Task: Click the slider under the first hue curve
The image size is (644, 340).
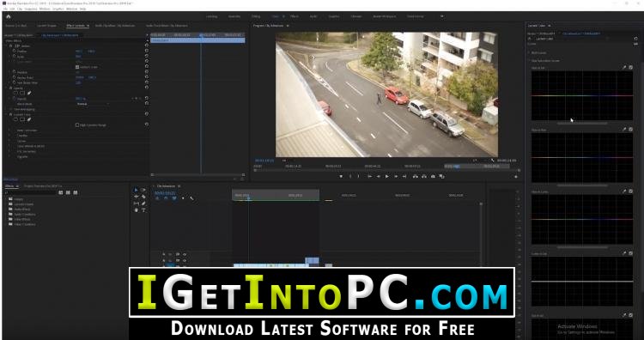Action: pyautogui.click(x=582, y=123)
